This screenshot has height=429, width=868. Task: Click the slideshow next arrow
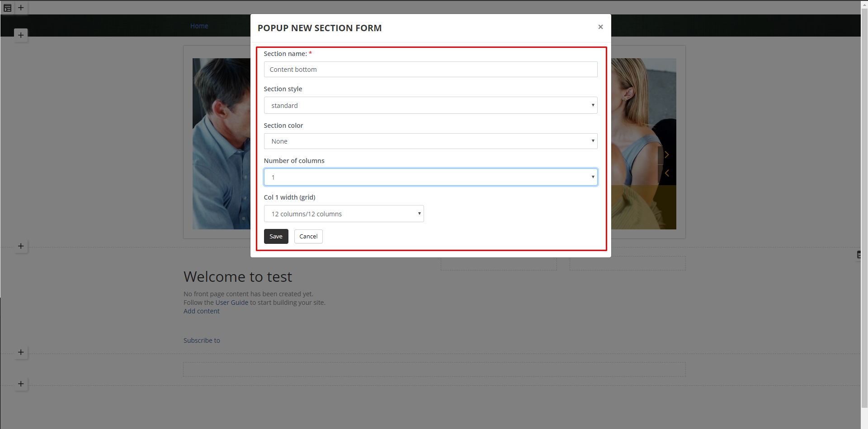coord(666,155)
